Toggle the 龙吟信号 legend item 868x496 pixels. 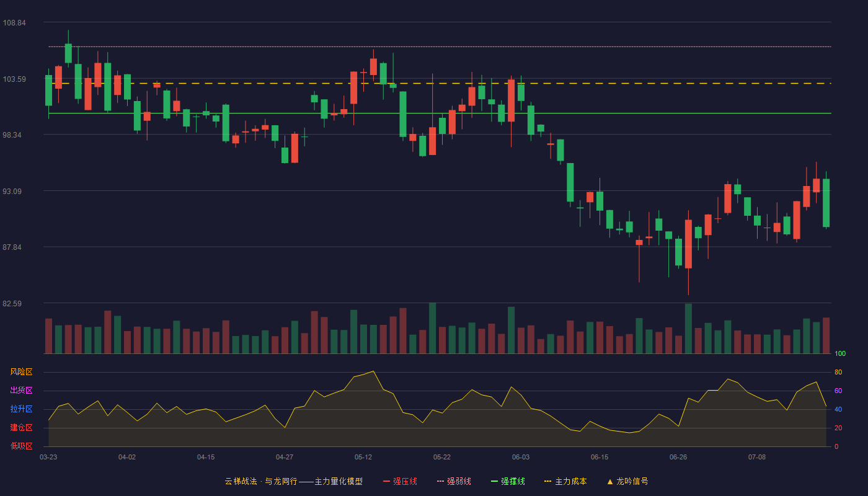pos(627,481)
